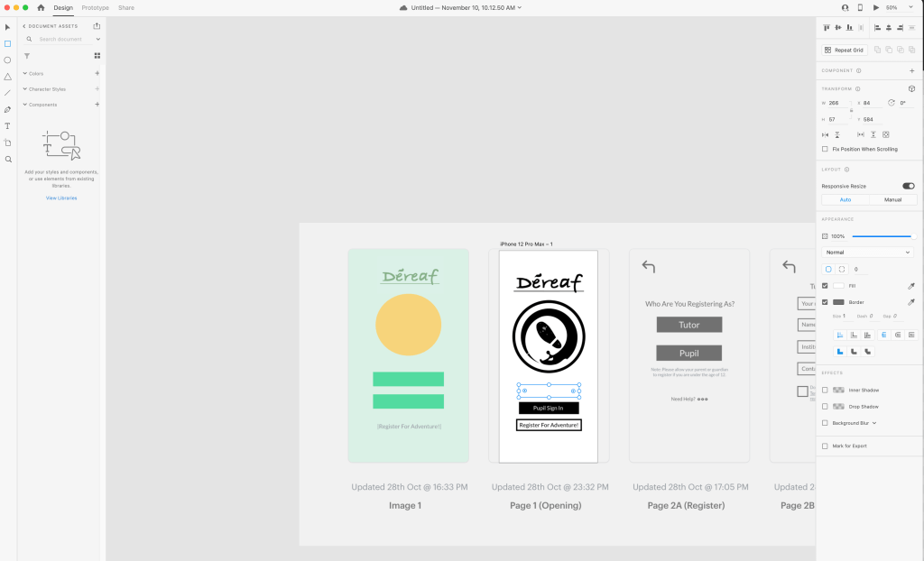
Task: Check Mark for Export
Action: [825, 446]
